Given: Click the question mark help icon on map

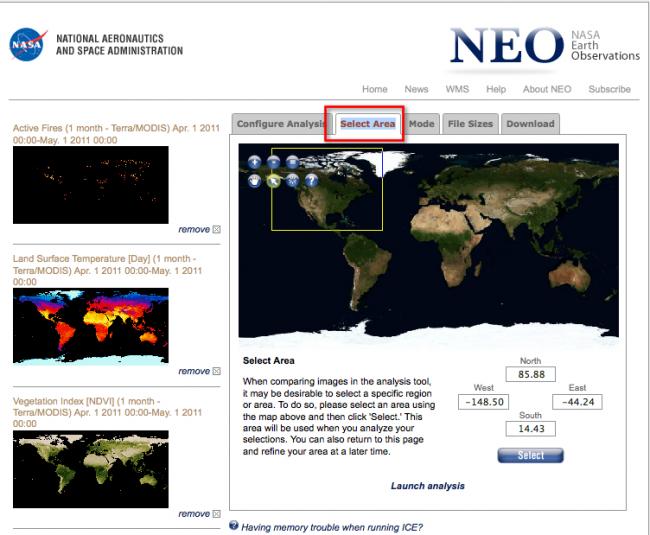Looking at the screenshot, I should click(x=311, y=181).
